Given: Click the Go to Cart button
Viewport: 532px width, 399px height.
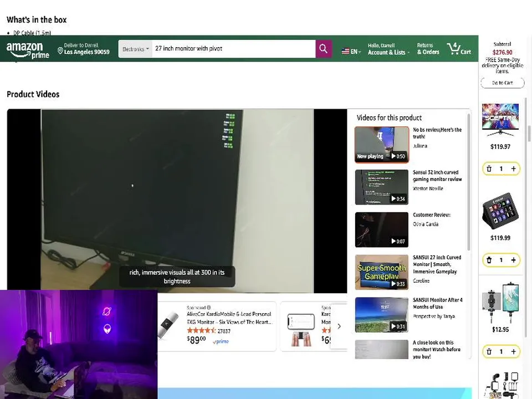Looking at the screenshot, I should click(502, 83).
